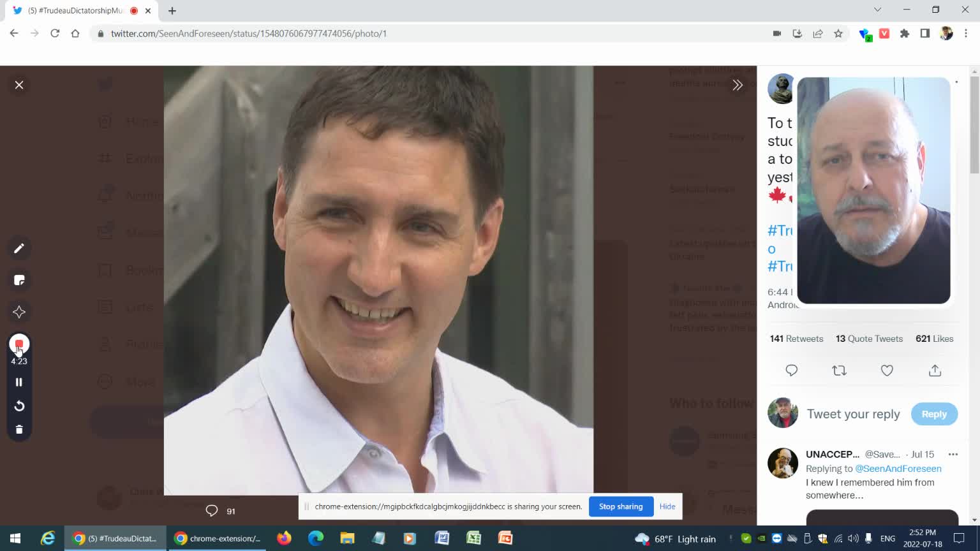
Task: Select the pen drawing tool in the recorder toolbar
Action: pos(19,248)
